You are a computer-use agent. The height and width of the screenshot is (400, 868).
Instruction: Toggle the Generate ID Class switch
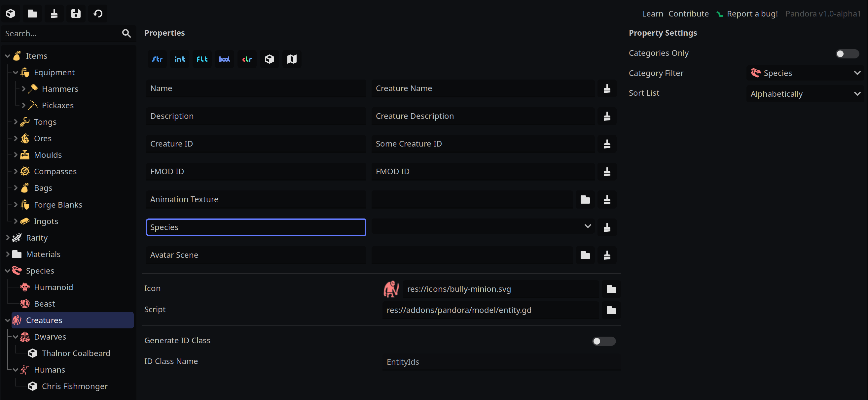(x=603, y=341)
